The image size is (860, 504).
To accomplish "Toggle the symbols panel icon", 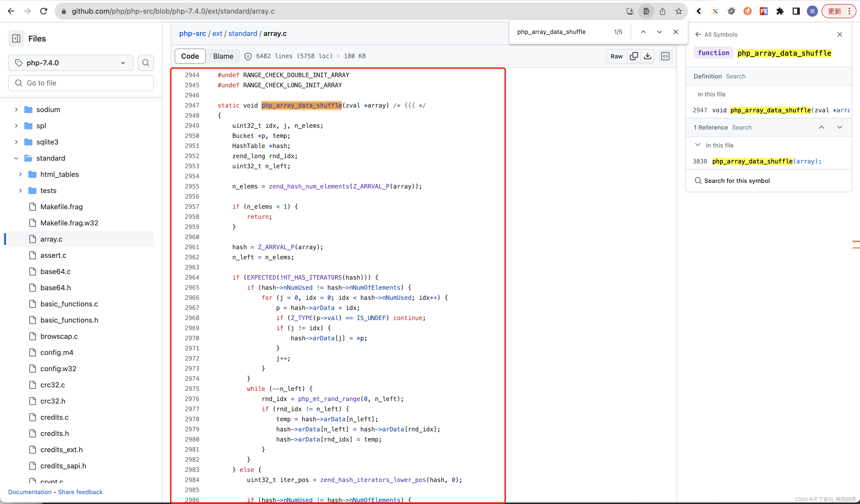I will coord(665,56).
